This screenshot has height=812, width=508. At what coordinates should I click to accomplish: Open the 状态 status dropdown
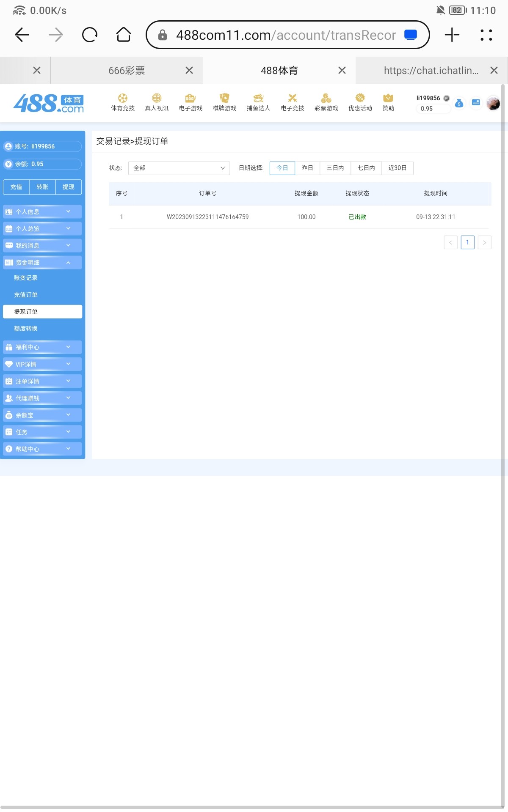179,168
